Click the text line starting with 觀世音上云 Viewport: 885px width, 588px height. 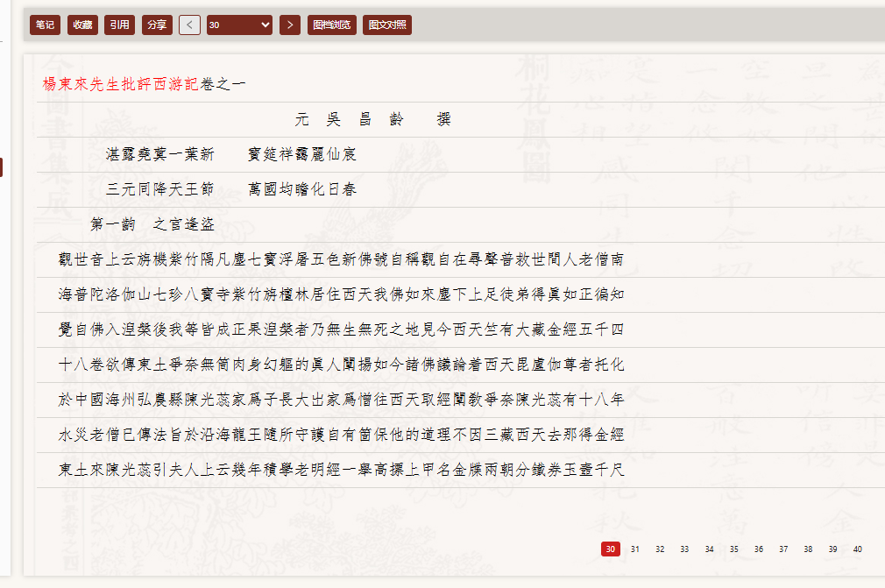coord(340,260)
